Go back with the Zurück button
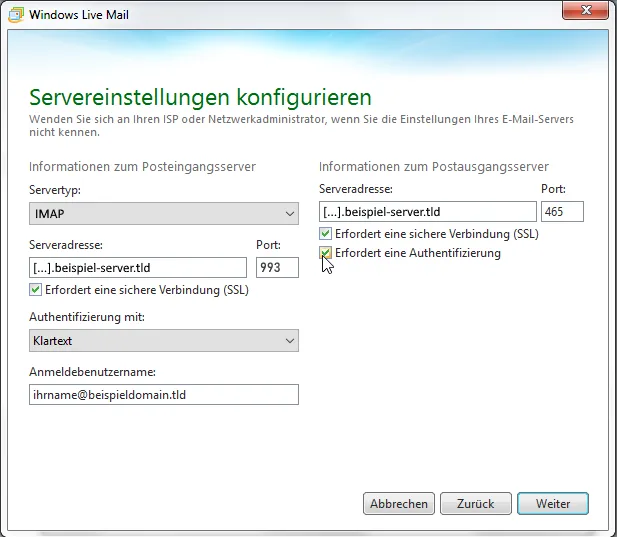 [x=476, y=504]
